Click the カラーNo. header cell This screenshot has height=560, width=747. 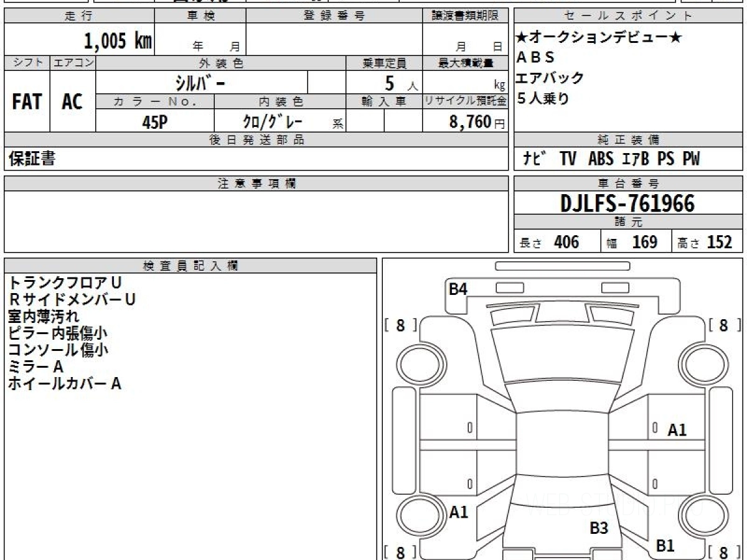pos(155,101)
